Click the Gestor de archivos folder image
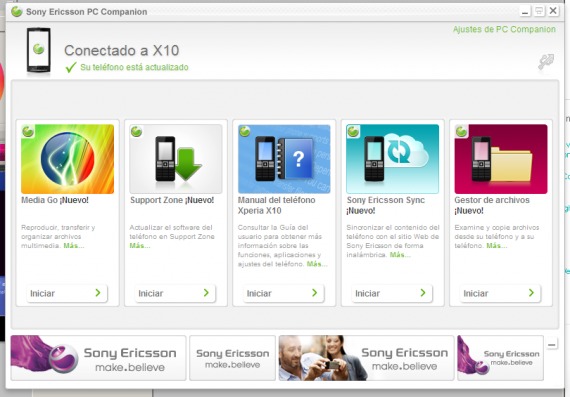Viewport: 570px width, 397px height. [x=501, y=159]
